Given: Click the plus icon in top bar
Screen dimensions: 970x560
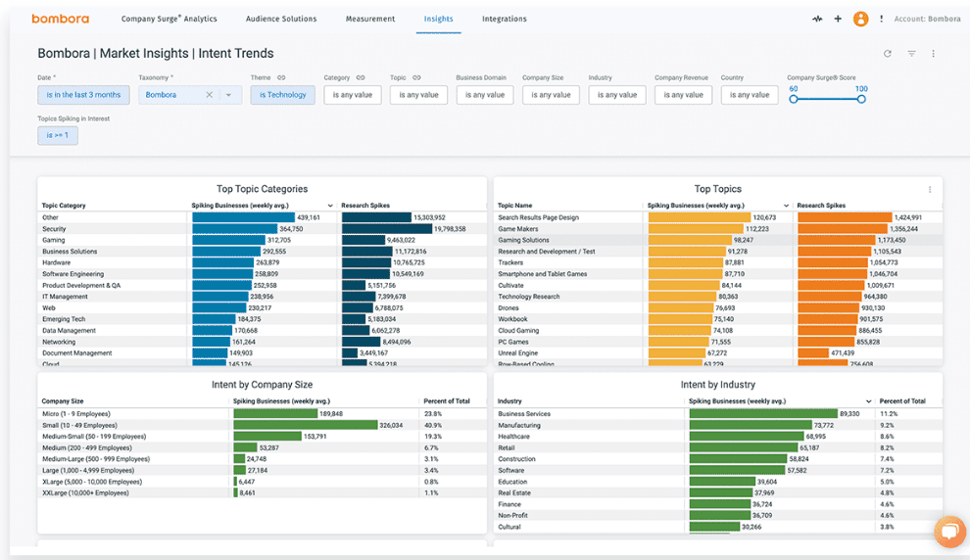Looking at the screenshot, I should coord(838,20).
